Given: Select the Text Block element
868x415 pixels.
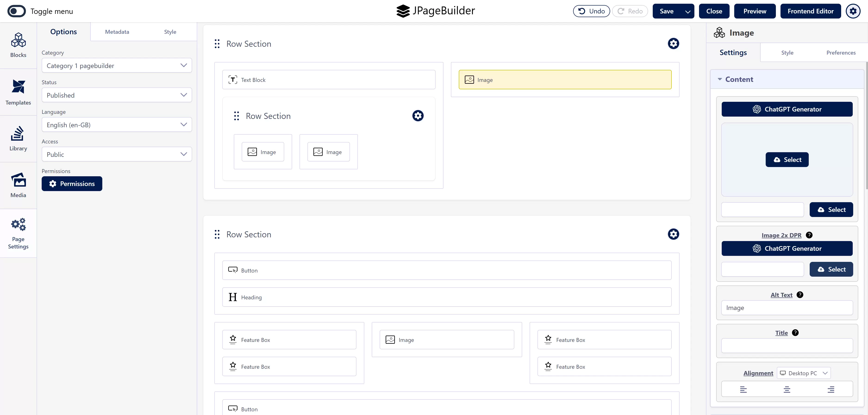Looking at the screenshot, I should 328,80.
